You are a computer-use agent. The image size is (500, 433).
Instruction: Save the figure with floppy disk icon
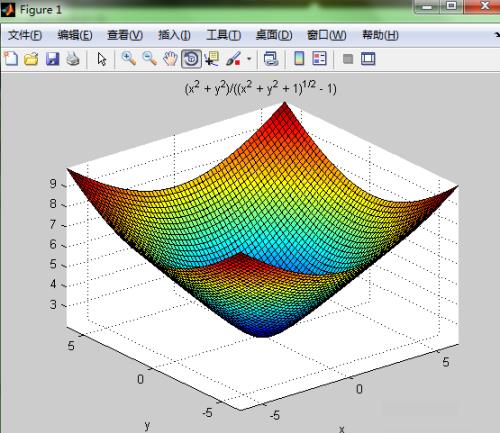click(52, 59)
